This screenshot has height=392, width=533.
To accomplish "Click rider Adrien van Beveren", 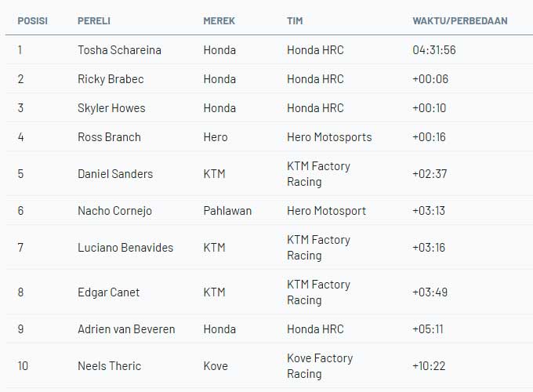I will click(x=126, y=329).
